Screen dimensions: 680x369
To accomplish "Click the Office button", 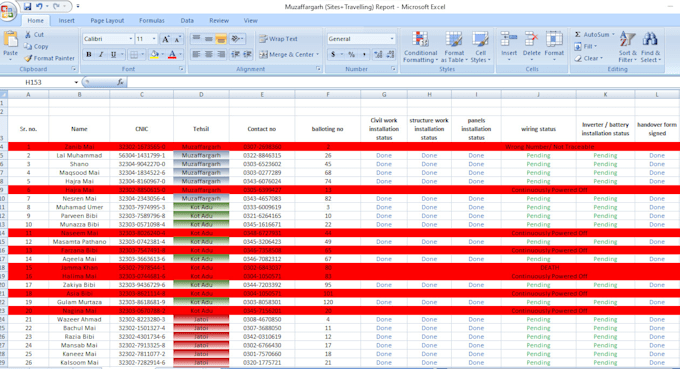I will 8,12.
